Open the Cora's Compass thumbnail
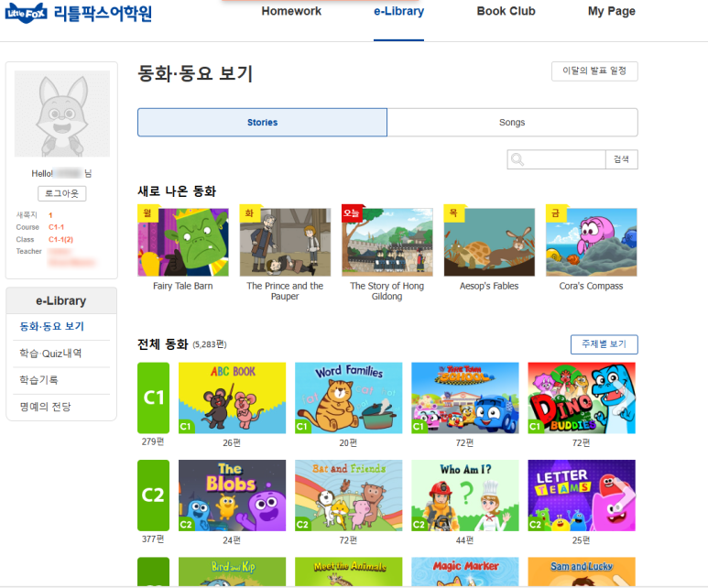 591,242
